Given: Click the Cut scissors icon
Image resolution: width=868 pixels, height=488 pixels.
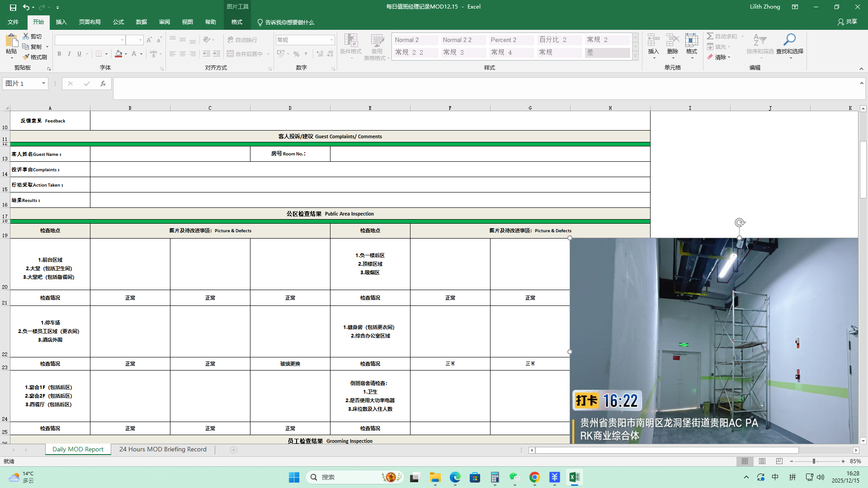Looking at the screenshot, I should [x=26, y=36].
